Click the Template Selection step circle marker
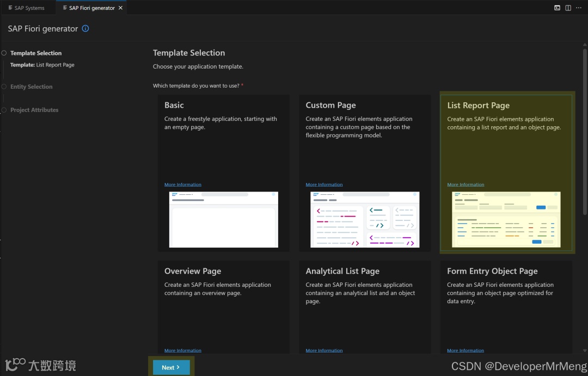The height and width of the screenshot is (376, 588). click(x=4, y=53)
